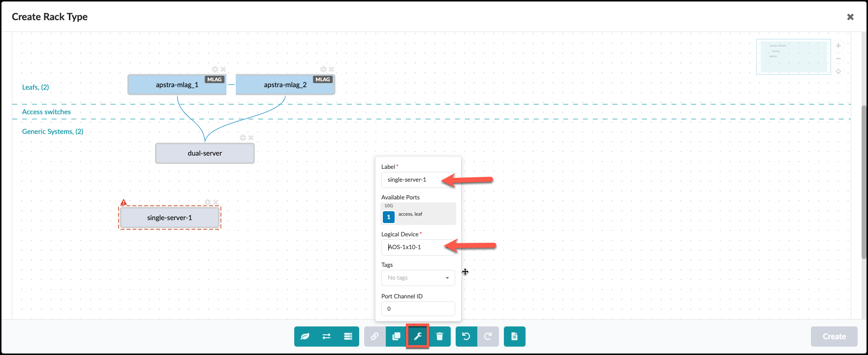
Task: Click the duplicate (copy) toolbar icon
Action: (396, 337)
